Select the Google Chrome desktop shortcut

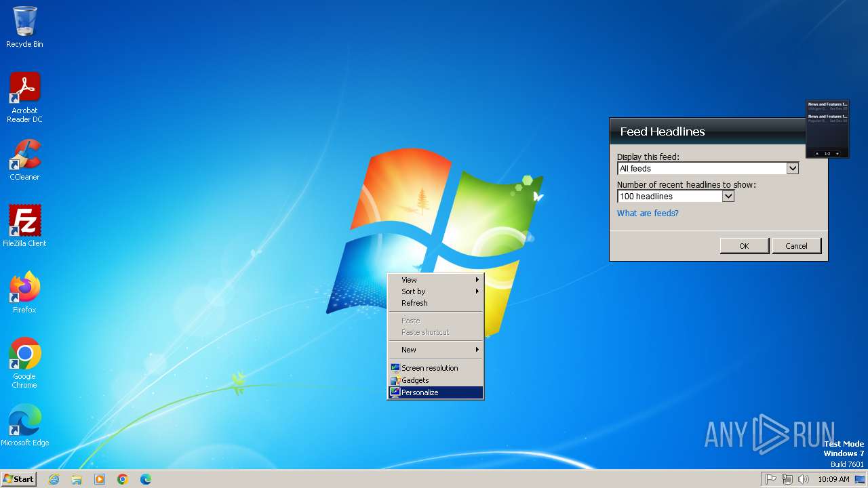pyautogui.click(x=24, y=363)
